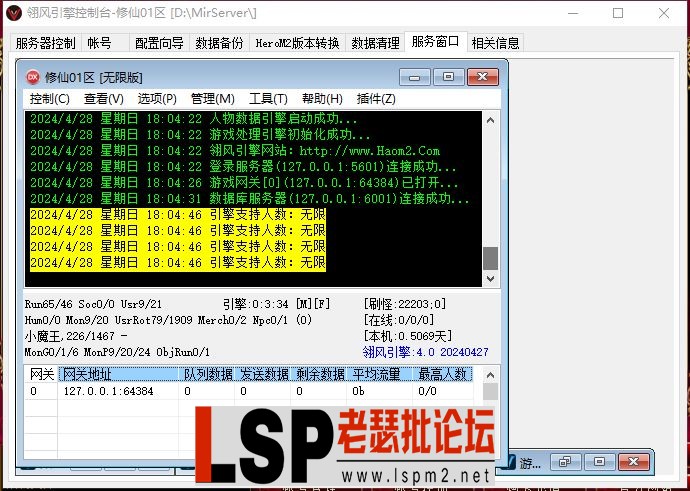
Task: Open the 控制(C) menu
Action: [49, 99]
